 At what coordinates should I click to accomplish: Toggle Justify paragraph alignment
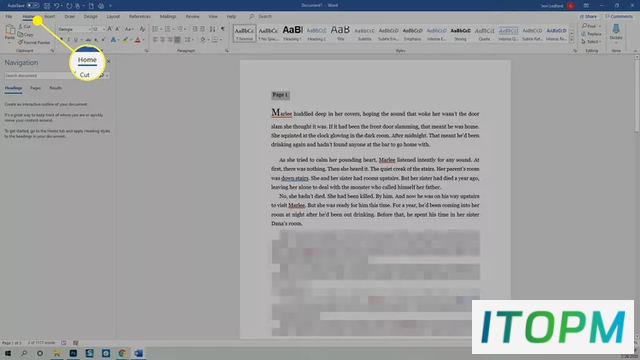[x=177, y=40]
